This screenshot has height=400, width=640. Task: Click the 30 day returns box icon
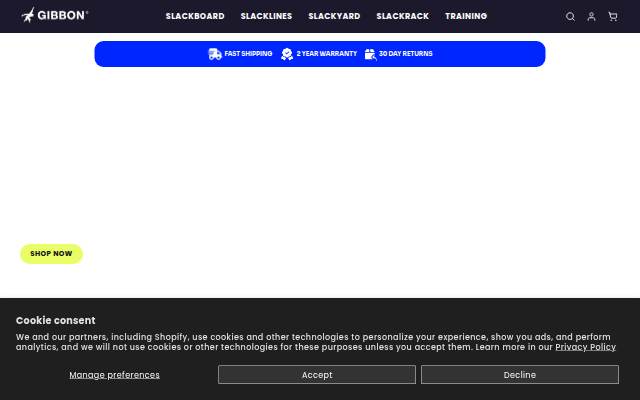370,54
